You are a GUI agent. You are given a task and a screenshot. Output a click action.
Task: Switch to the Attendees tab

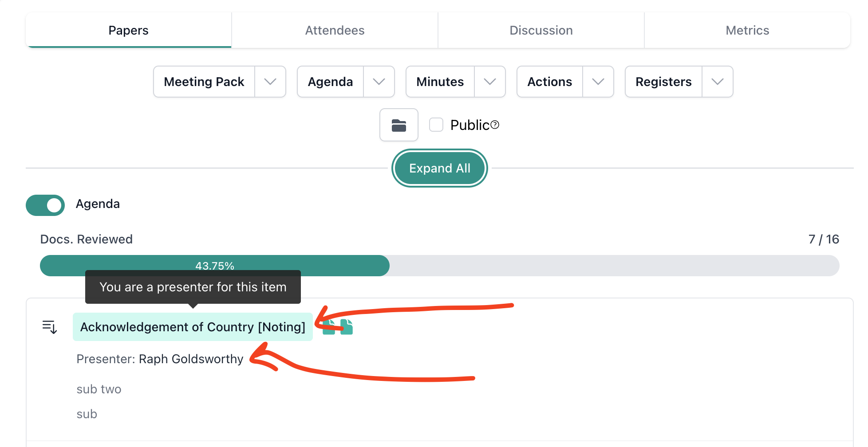click(x=335, y=30)
